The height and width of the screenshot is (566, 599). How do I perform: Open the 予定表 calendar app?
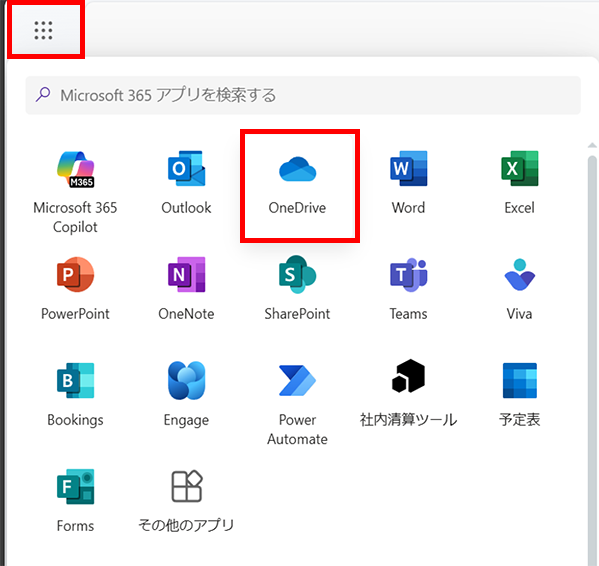click(520, 395)
